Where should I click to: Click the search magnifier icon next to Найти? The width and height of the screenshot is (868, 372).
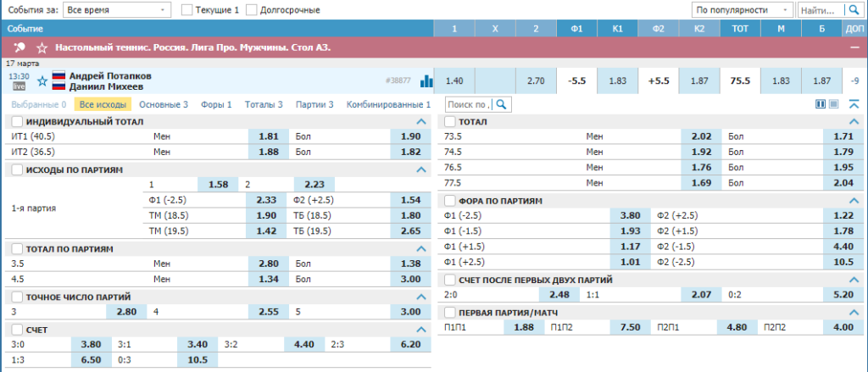click(853, 9)
